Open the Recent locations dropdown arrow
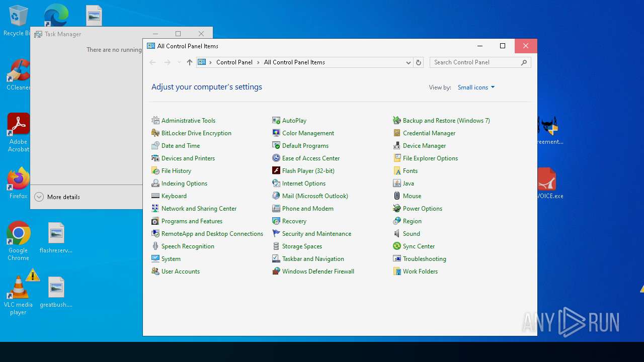Viewport: 644px width, 362px height. [x=179, y=62]
